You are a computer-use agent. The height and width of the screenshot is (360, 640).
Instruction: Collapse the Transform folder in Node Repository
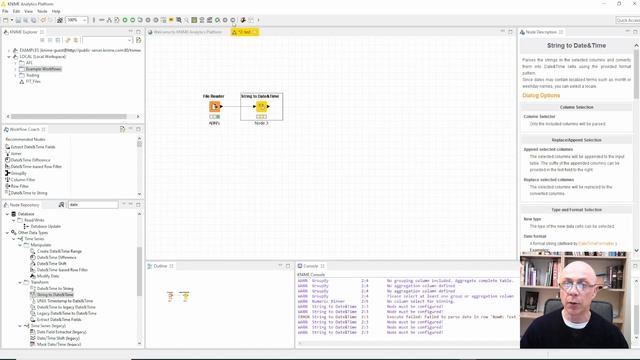[x=20, y=282]
